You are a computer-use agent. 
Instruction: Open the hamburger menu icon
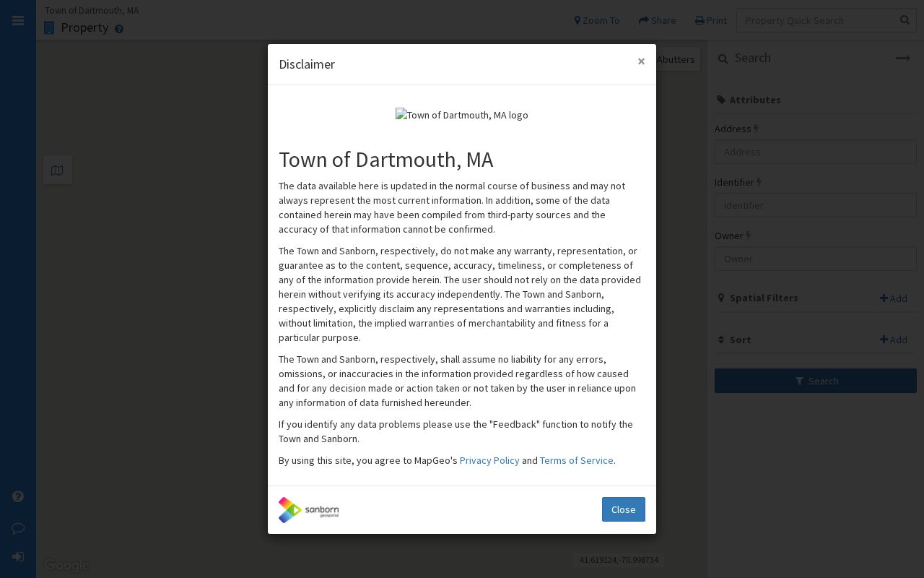tap(18, 20)
